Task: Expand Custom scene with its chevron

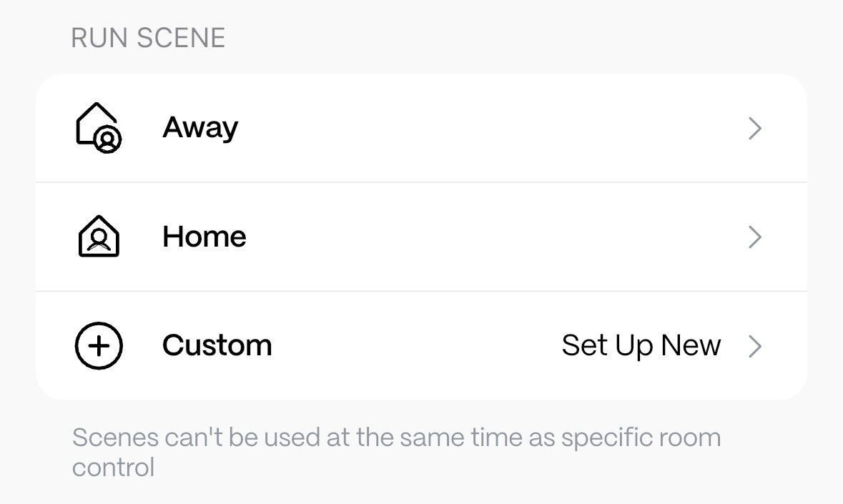Action: point(754,347)
